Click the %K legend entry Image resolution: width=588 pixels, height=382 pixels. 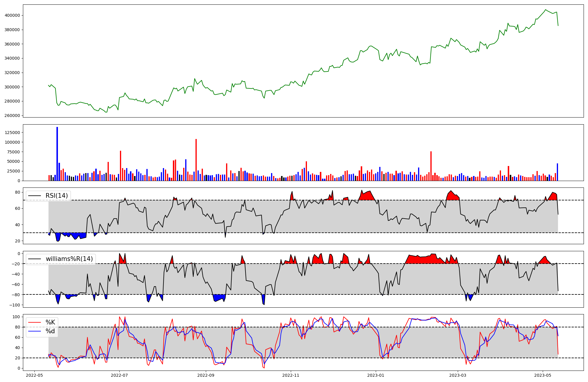coord(50,322)
